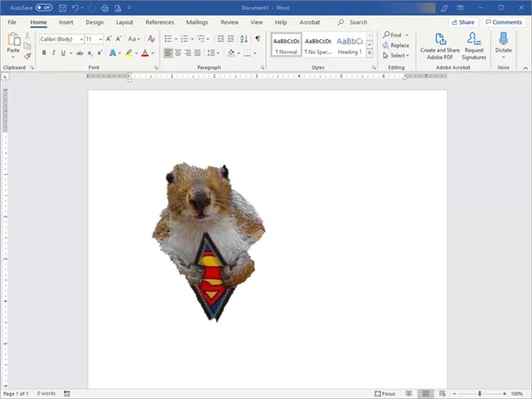Viewport: 532px width, 399px height.
Task: Click the Decrease Indent icon
Action: [221, 39]
